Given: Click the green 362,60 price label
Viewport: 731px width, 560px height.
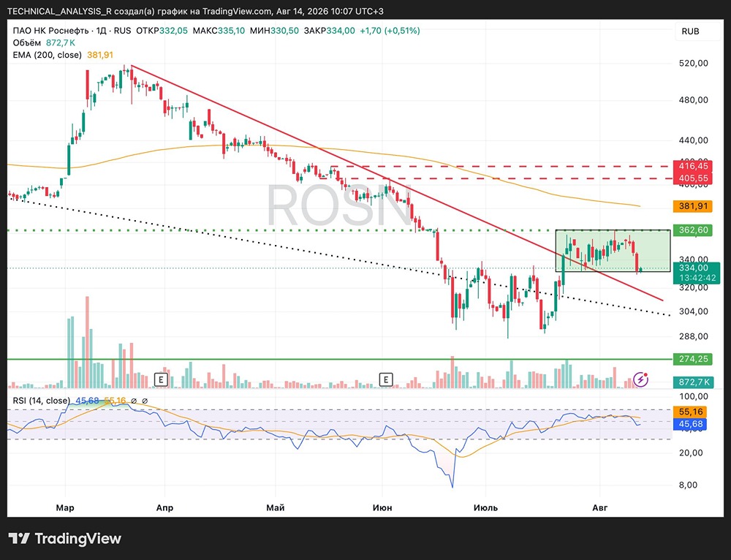Looking at the screenshot, I should pyautogui.click(x=693, y=230).
